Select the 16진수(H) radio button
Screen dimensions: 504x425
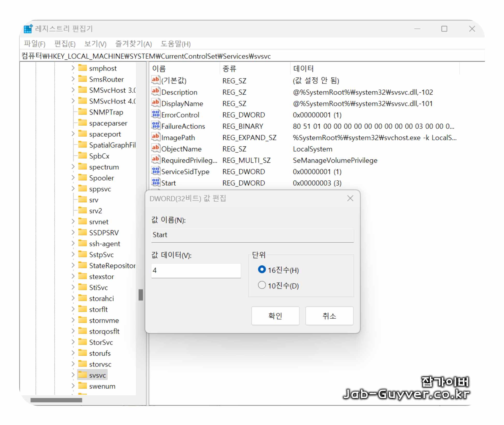click(x=262, y=270)
